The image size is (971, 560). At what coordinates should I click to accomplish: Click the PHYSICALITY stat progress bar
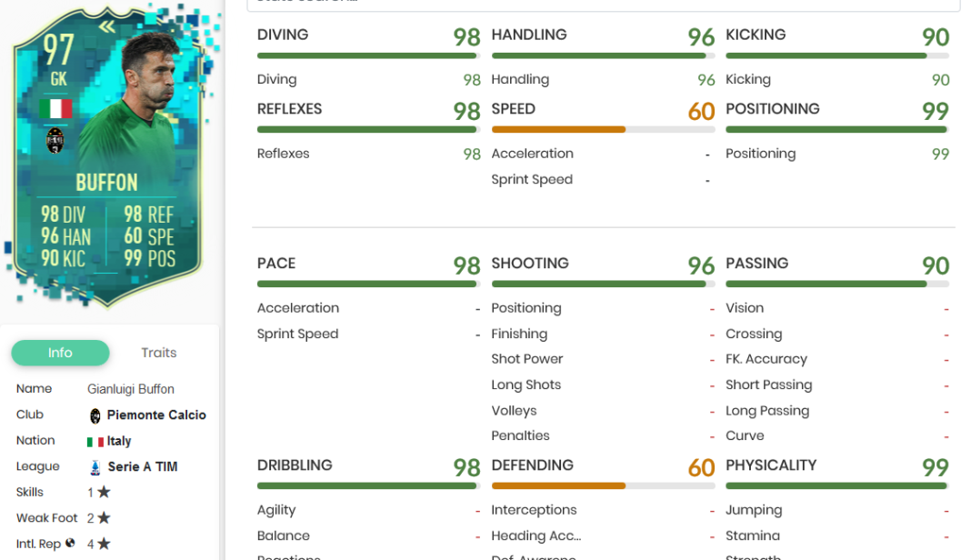pos(837,485)
